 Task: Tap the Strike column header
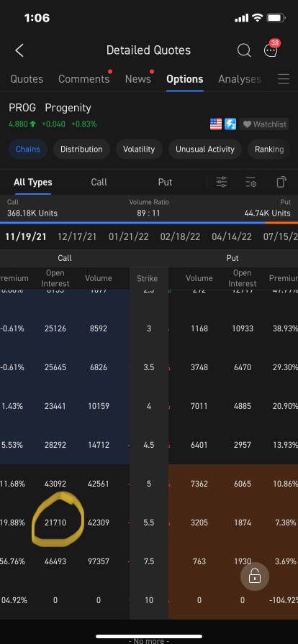(x=148, y=278)
